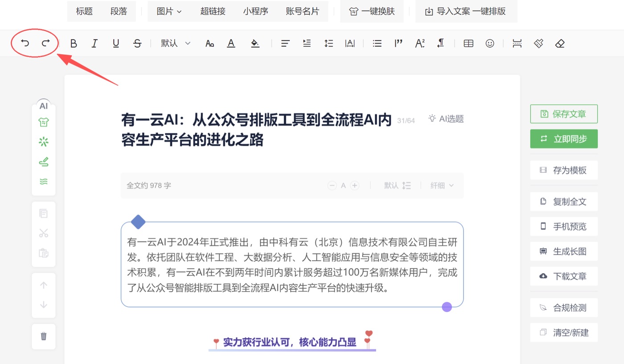
Task: Redo the last undone edit
Action: click(x=45, y=43)
